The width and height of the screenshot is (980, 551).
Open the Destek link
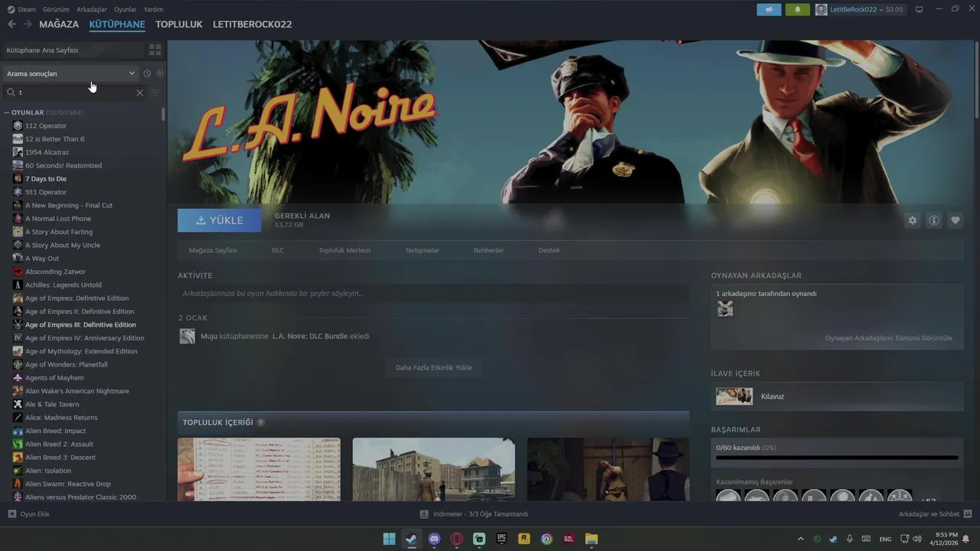549,250
